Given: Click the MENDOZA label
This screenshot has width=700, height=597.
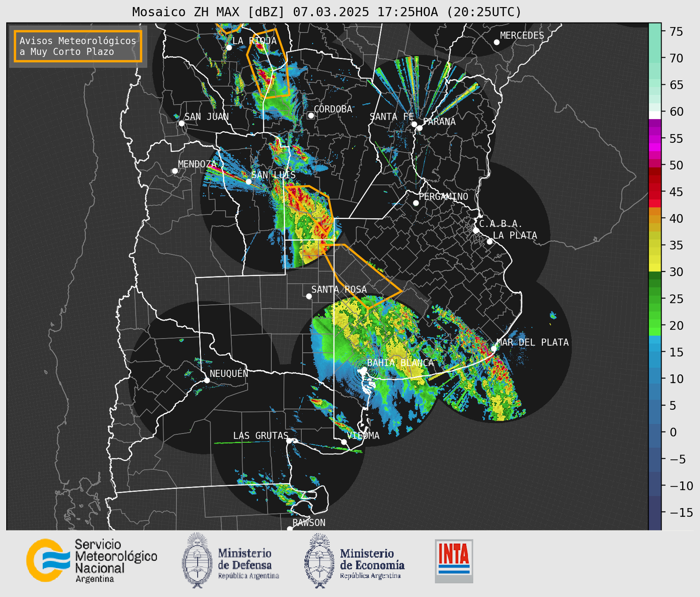Looking at the screenshot, I should tap(197, 164).
